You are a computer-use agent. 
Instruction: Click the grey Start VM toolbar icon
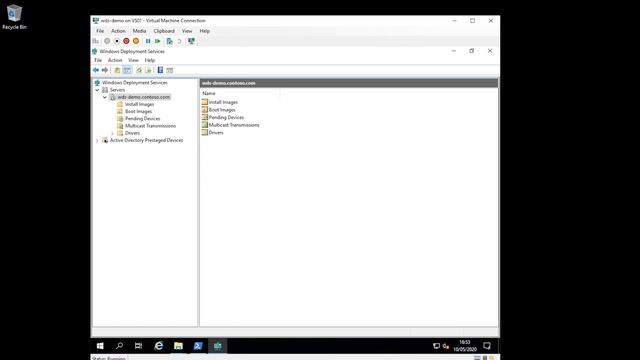click(x=107, y=41)
